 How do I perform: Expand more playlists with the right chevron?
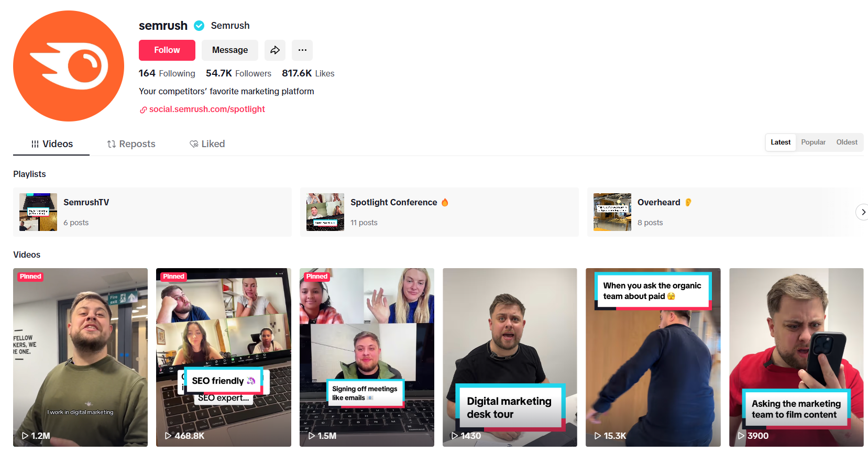tap(862, 212)
